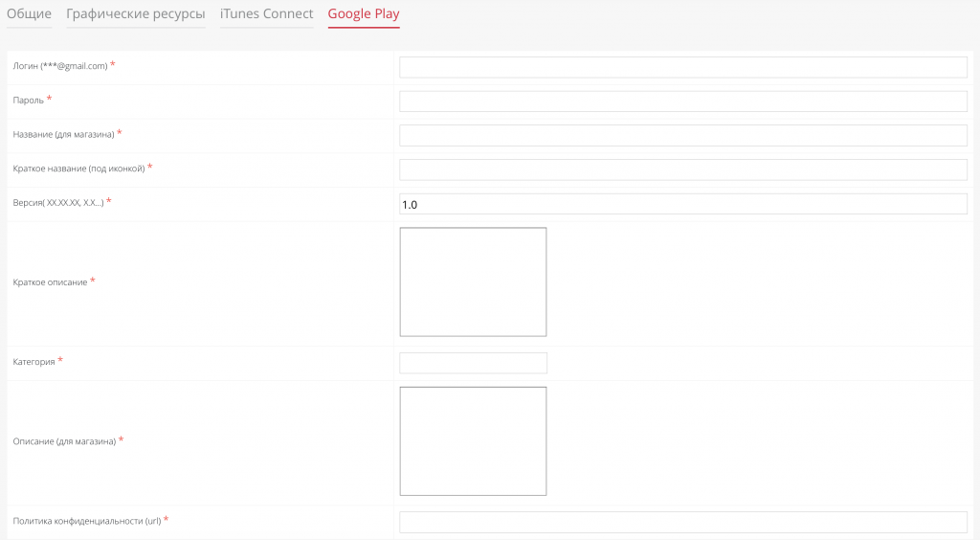Open the Графические ресурсы tab
This screenshot has width=980, height=540.
136,13
